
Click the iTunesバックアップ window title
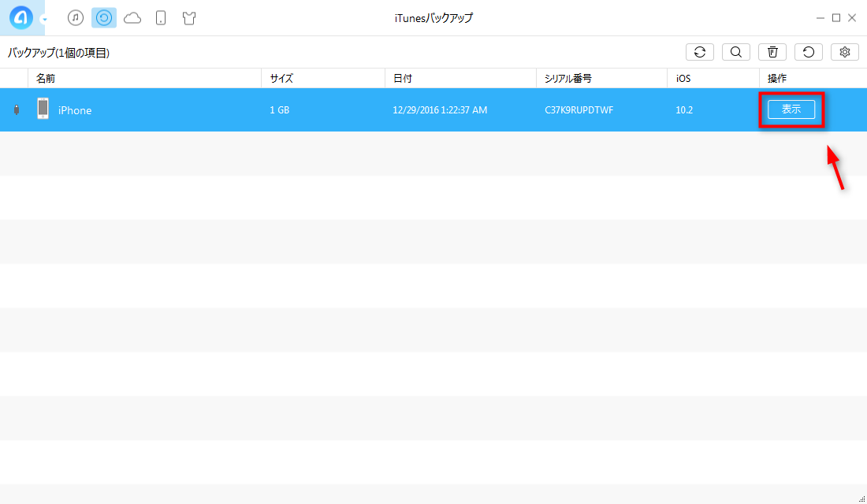pos(433,18)
